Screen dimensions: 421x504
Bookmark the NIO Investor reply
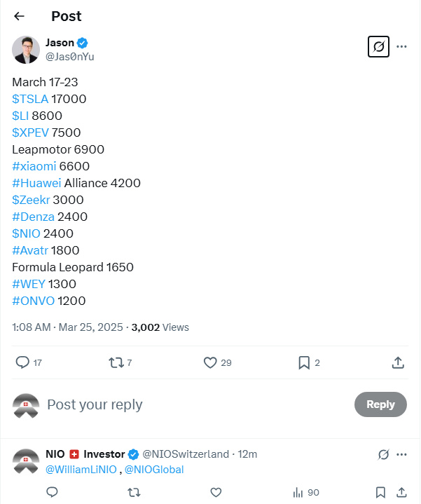point(380,492)
